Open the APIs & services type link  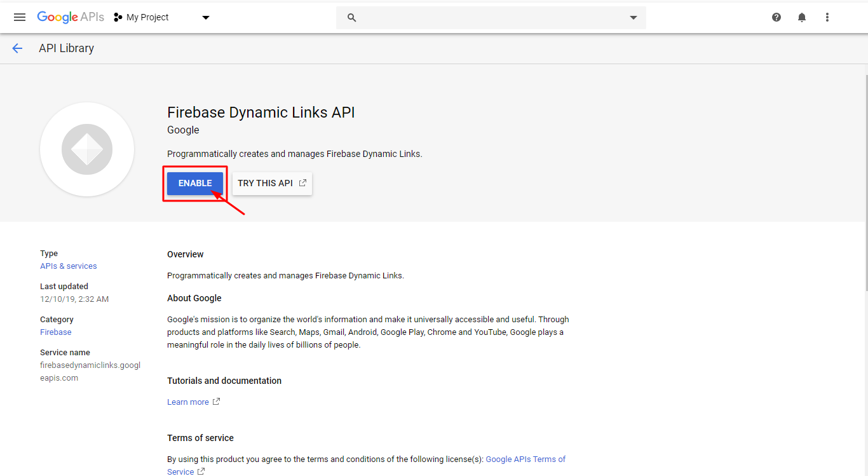(69, 266)
